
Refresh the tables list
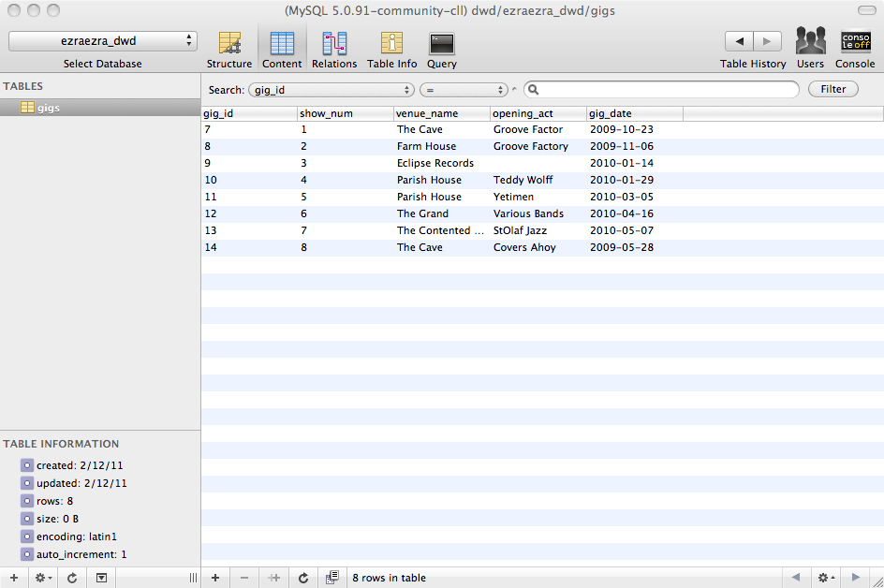pyautogui.click(x=72, y=578)
